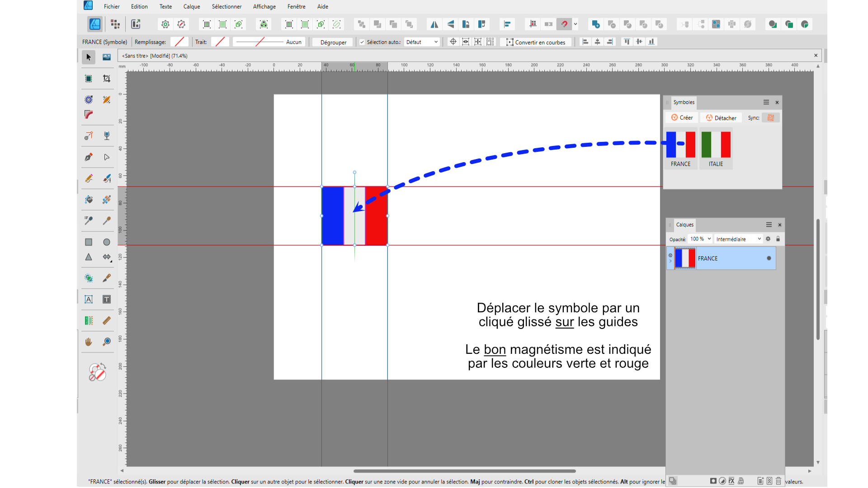Toggle visibility dot of FRANCE layer
Viewport: 868px width, 488px height.
tap(769, 258)
